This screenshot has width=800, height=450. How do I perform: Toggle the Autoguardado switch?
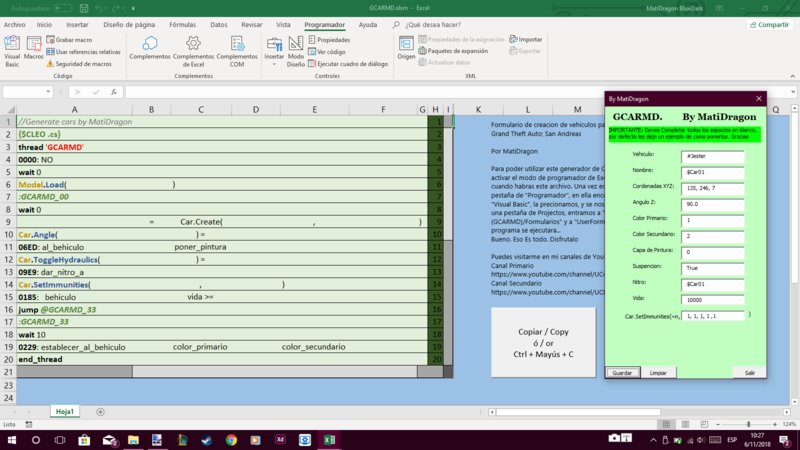64,7
